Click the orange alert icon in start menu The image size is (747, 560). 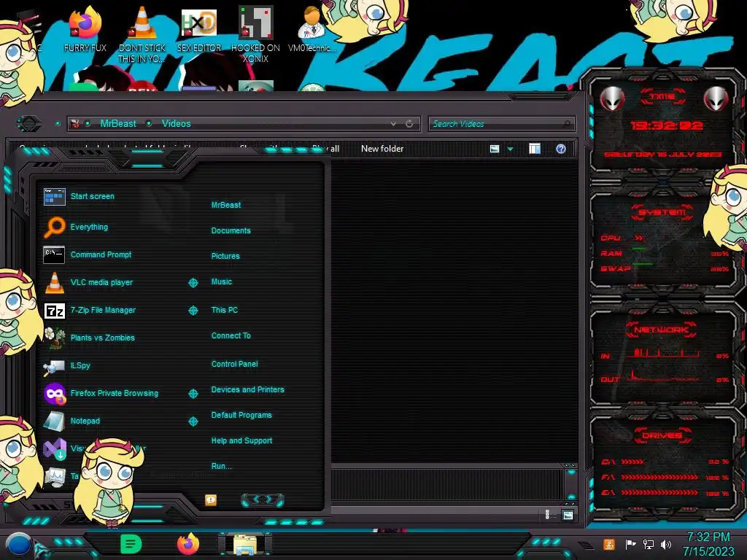pyautogui.click(x=211, y=499)
